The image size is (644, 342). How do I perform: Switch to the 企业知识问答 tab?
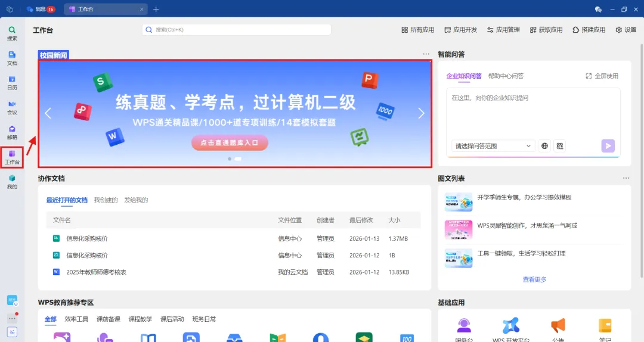(464, 76)
